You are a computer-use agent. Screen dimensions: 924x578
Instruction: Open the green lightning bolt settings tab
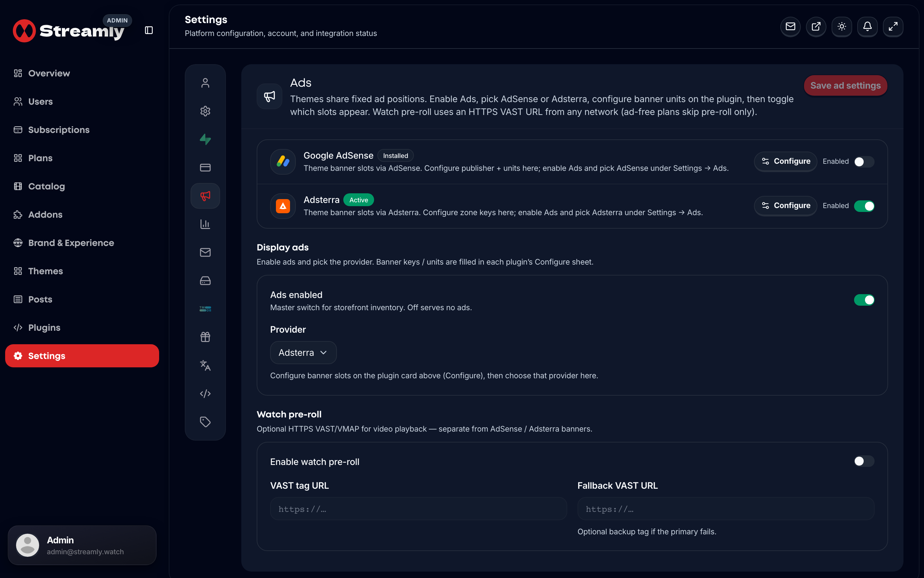205,140
